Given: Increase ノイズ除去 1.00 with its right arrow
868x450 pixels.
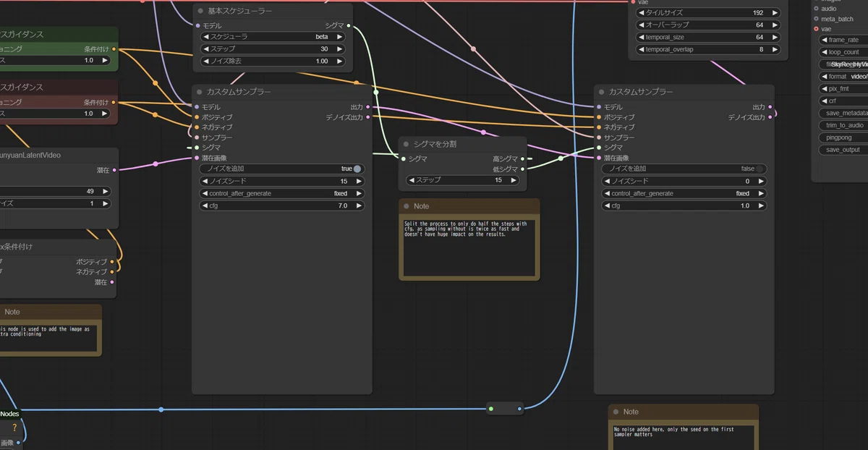Looking at the screenshot, I should (x=339, y=61).
